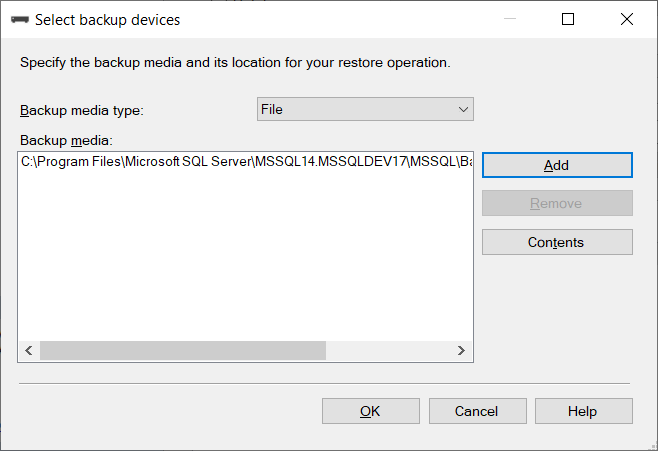This screenshot has height=451, width=658.
Task: Open the Backup media type combo box
Action: tap(365, 109)
